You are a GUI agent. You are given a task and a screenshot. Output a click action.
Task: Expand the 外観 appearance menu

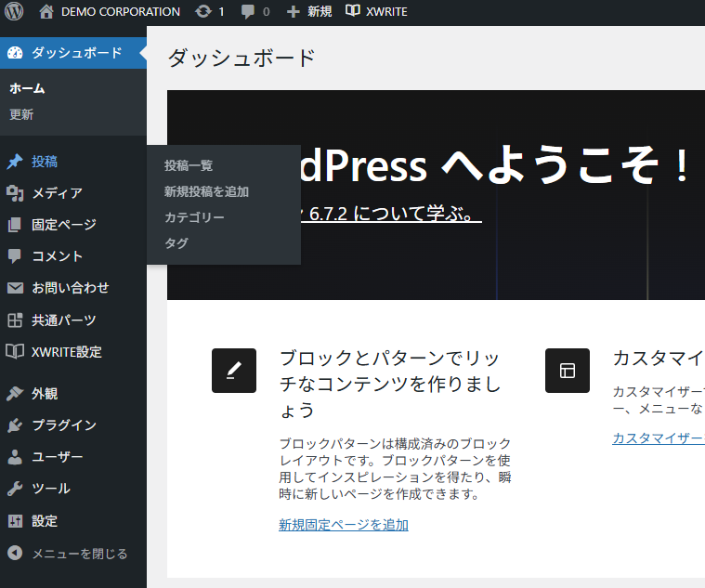pos(45,394)
